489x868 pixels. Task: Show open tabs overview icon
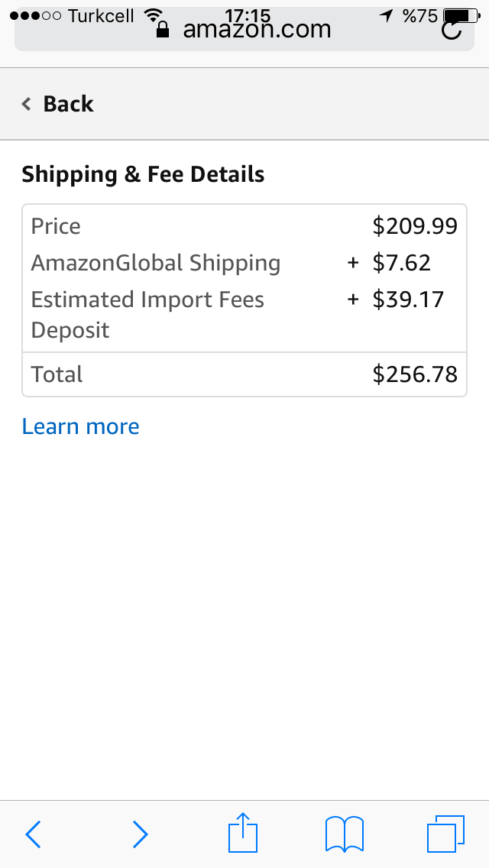[x=445, y=833]
